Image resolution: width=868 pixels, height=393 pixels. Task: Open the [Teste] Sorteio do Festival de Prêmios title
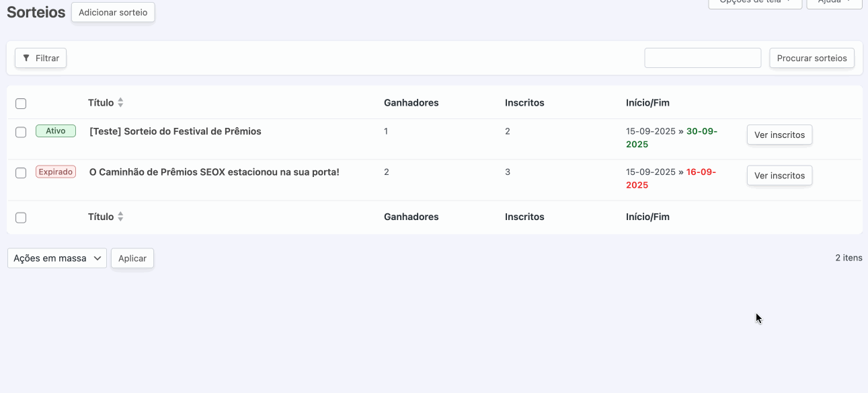[x=175, y=132]
